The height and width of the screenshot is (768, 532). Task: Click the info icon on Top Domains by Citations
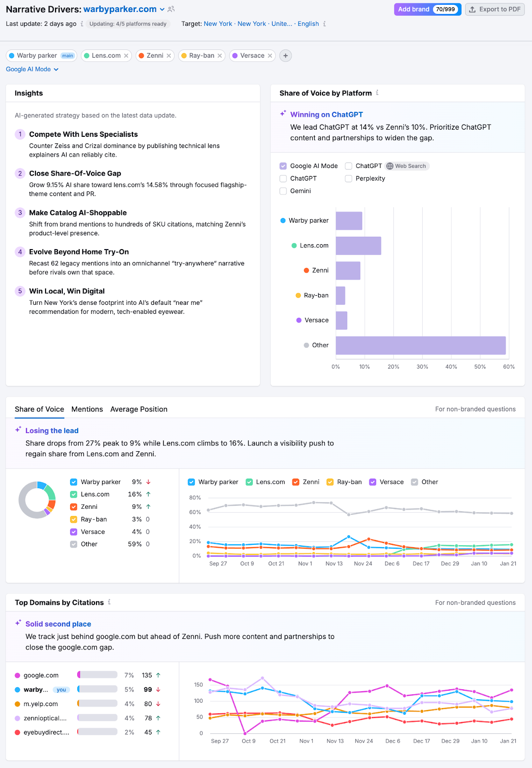point(109,602)
